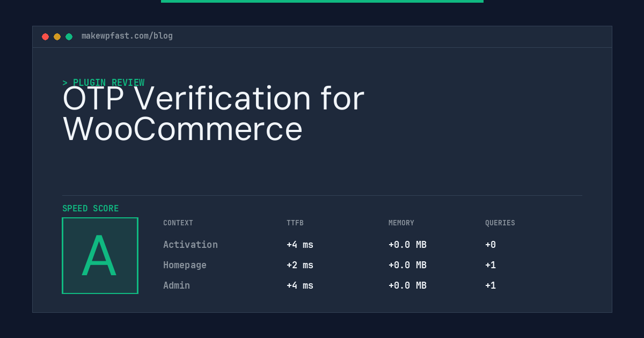
Task: Click the Admin memory value '+0.0 MB'
Action: (407, 285)
